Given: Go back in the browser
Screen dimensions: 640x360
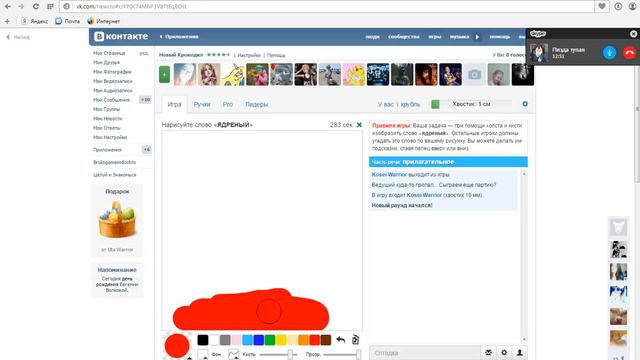Looking at the screenshot, I should [x=8, y=7].
